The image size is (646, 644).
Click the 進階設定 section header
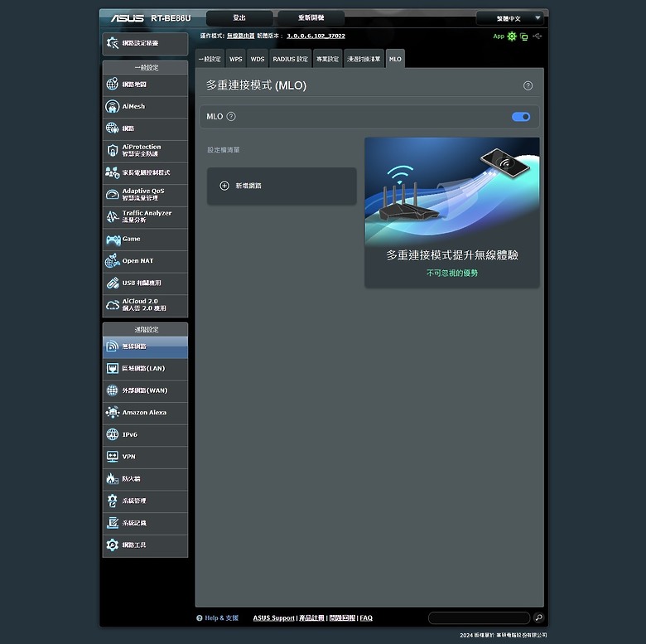(145, 329)
